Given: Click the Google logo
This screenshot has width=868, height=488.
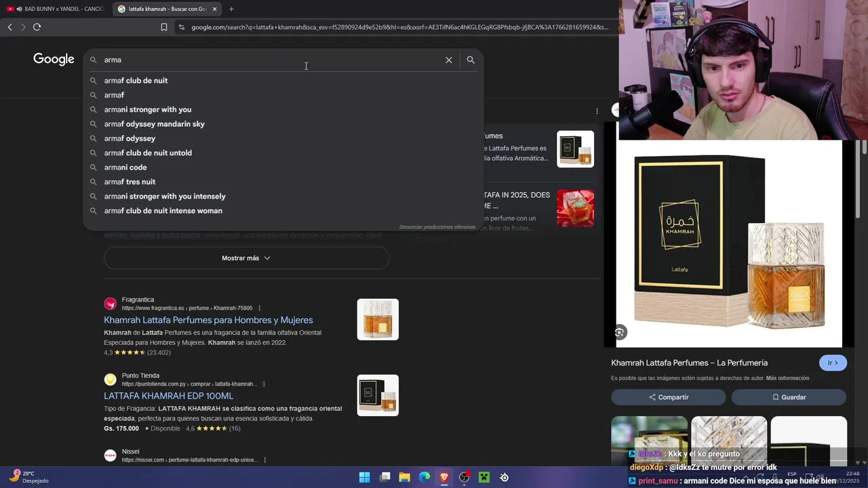Looking at the screenshot, I should [x=54, y=60].
